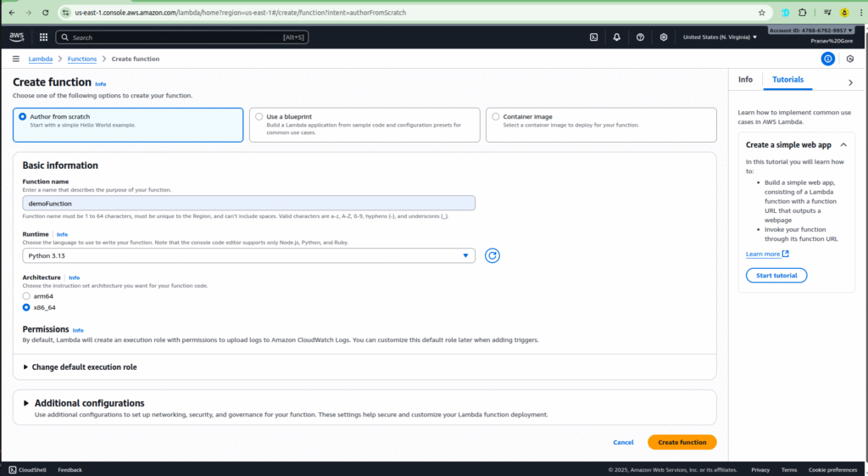Open the Chrome three-dot menu
This screenshot has height=476, width=868.
coord(861,12)
